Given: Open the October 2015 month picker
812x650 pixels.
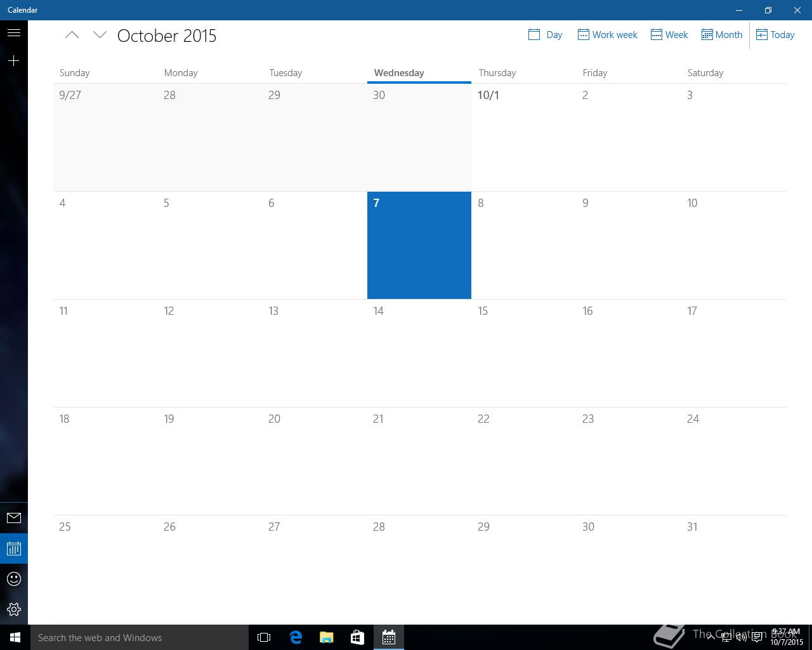Looking at the screenshot, I should coord(167,36).
